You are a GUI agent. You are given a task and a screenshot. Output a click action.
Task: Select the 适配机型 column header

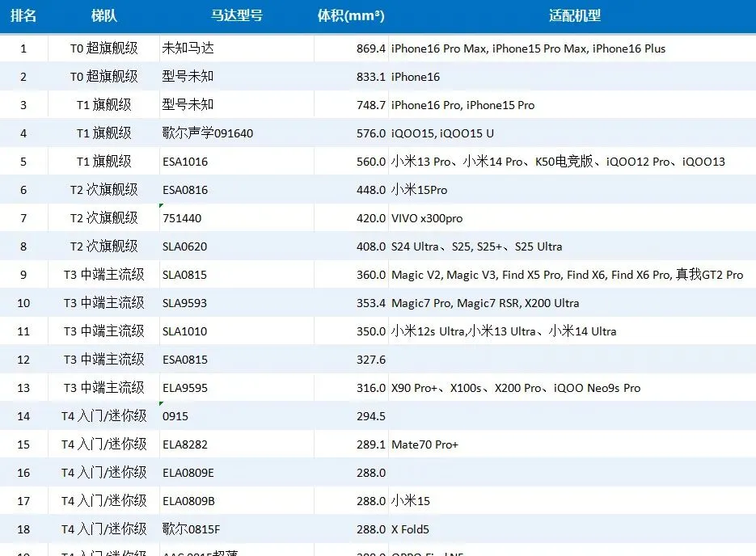click(574, 15)
